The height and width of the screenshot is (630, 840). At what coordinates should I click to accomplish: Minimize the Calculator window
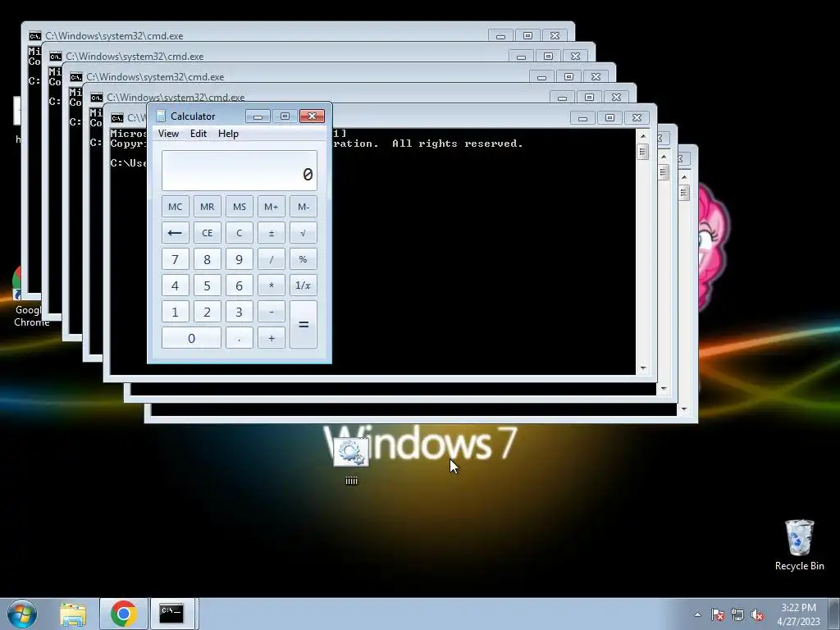click(x=258, y=116)
